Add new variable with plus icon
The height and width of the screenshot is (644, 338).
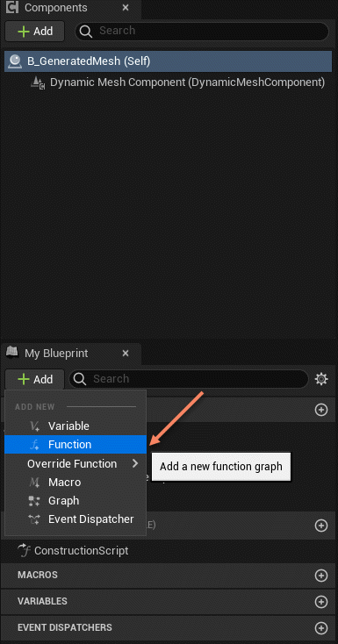coord(321,602)
